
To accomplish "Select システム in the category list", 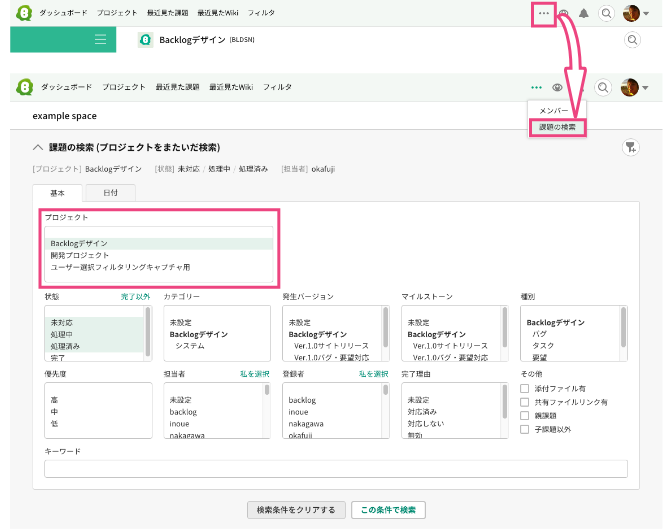I will (x=189, y=346).
